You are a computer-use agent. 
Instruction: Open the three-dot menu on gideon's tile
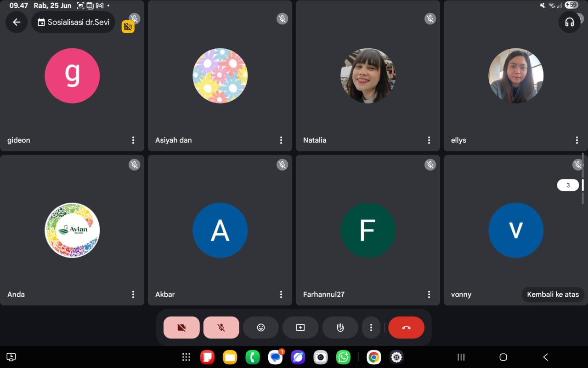pyautogui.click(x=133, y=140)
